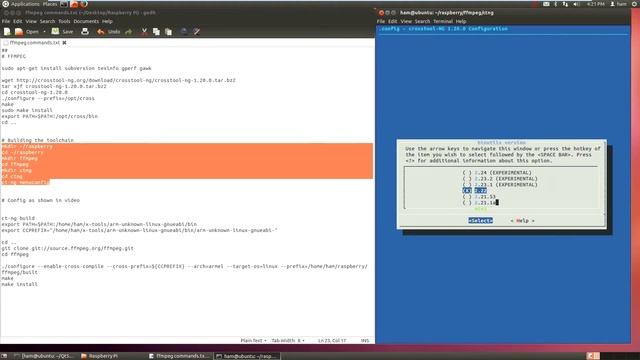The image size is (640, 360).
Task: Create a new document in gedit
Action: (7, 31)
